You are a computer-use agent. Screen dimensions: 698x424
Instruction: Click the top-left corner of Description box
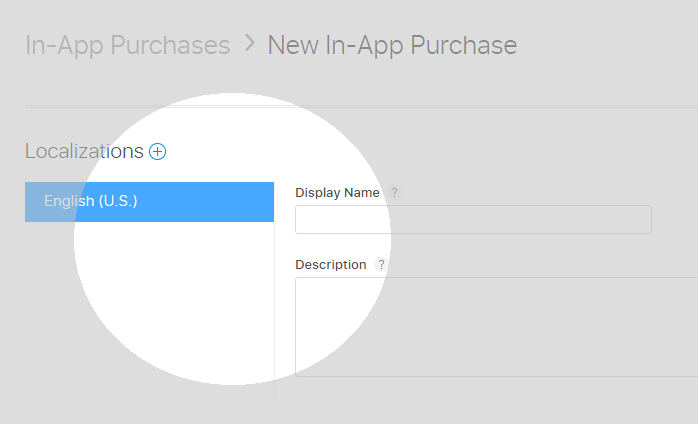(300, 283)
